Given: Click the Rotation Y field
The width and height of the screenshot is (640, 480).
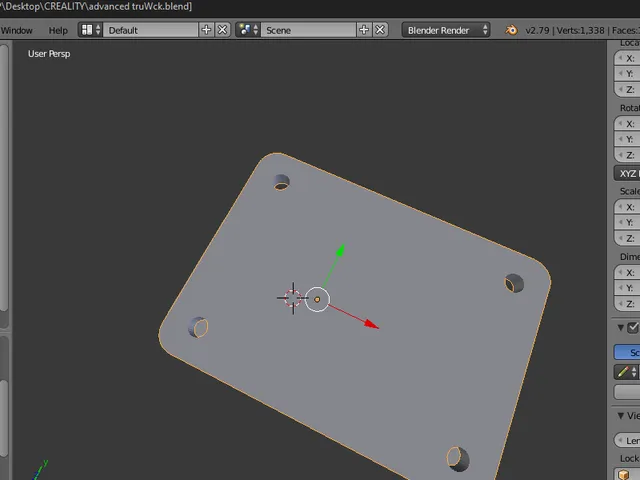Looking at the screenshot, I should click(627, 139).
